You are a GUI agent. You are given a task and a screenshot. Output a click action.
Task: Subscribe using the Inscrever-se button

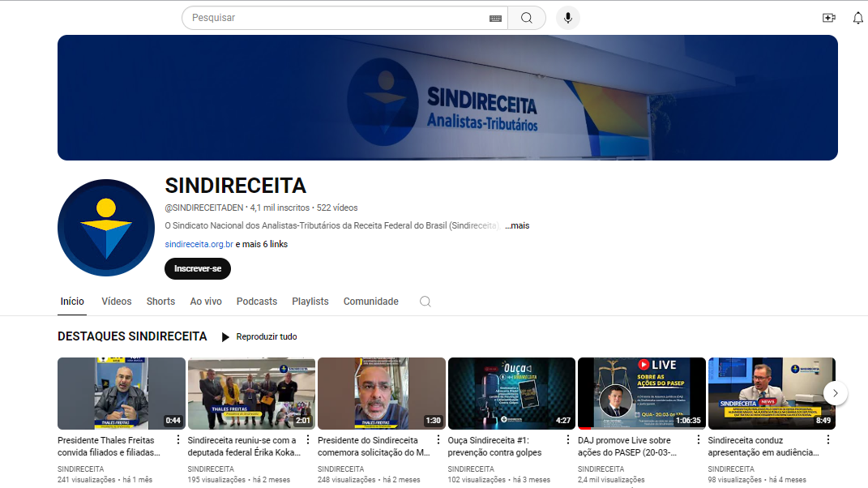pyautogui.click(x=198, y=268)
